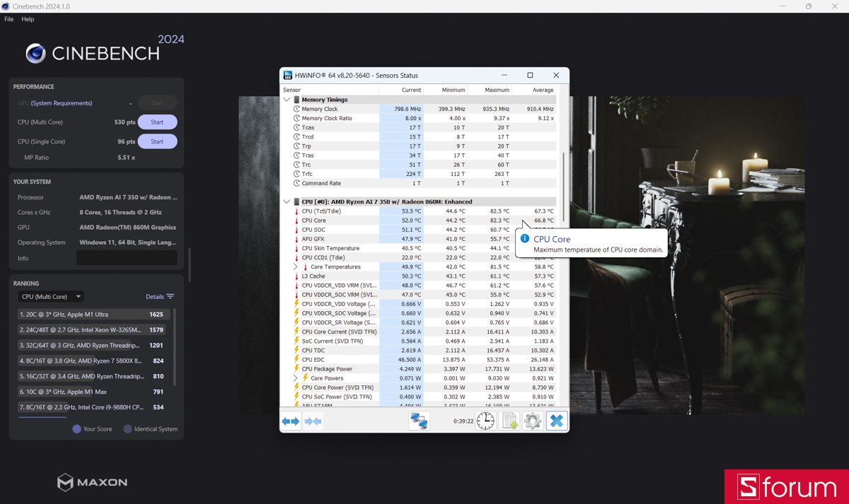
Task: Expand the Core Temperatures row
Action: point(296,267)
